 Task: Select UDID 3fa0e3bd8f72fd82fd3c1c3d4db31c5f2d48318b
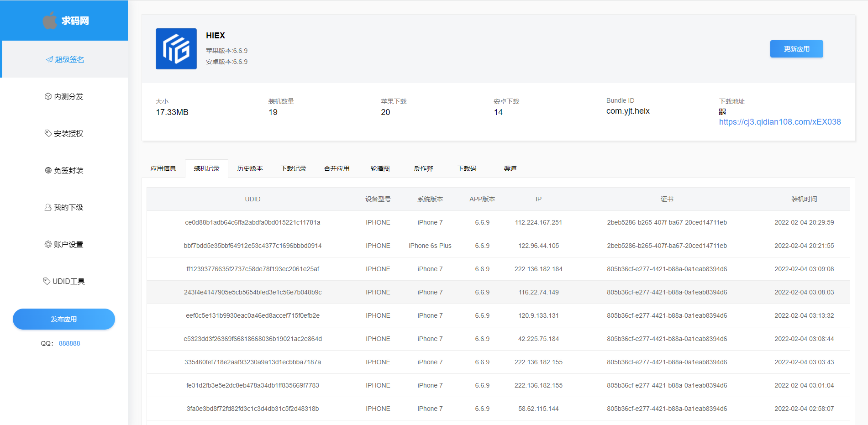pyautogui.click(x=253, y=409)
